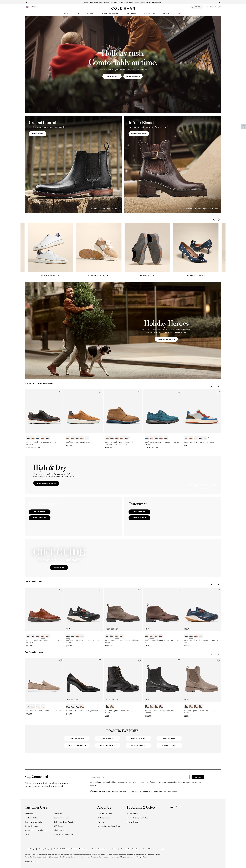Screen dimensions: 246x868
Task: Open the SALE navigation item
Action: [180, 14]
